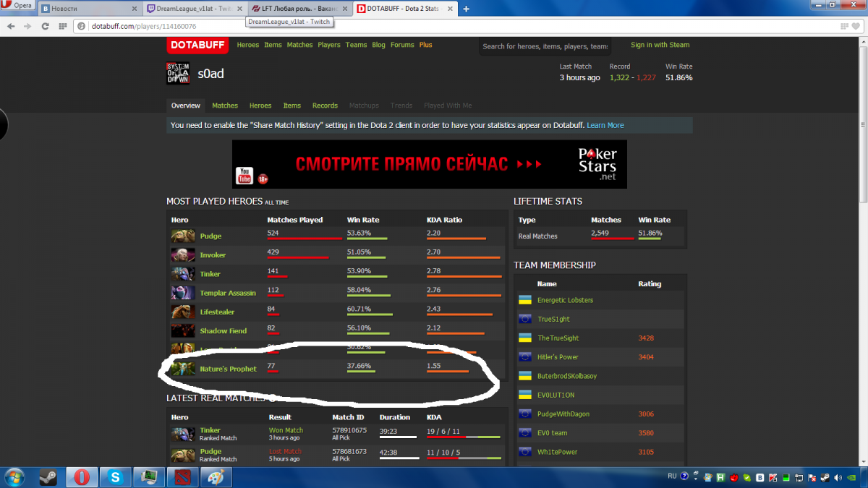The height and width of the screenshot is (488, 868).
Task: Reload the page with refresh icon
Action: 45,26
